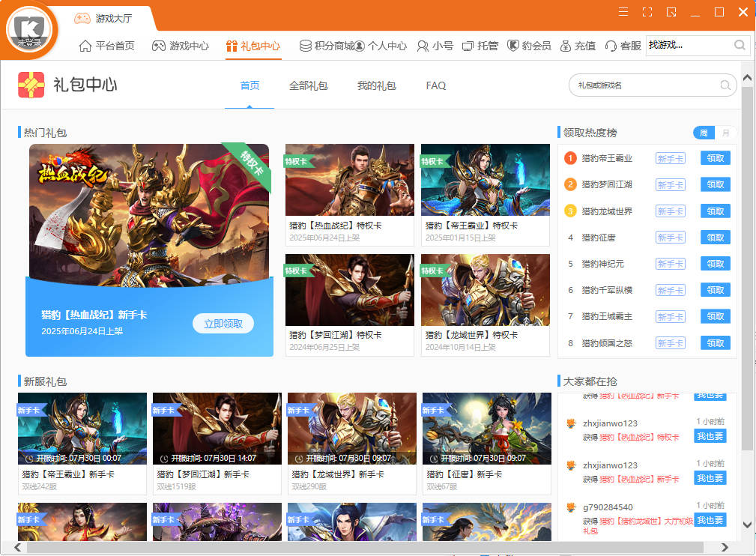Open the title bar hamburger menu icon
Viewport: 756px width, 556px height.
[623, 12]
